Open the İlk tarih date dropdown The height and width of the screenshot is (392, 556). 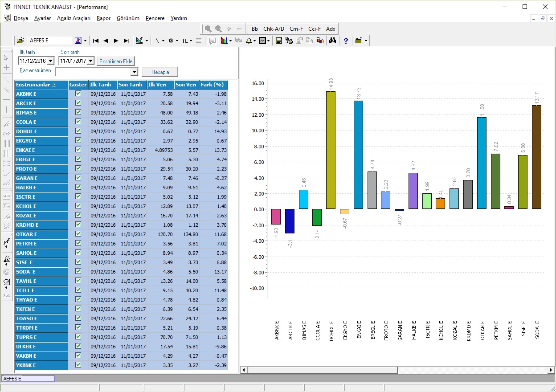(x=50, y=61)
